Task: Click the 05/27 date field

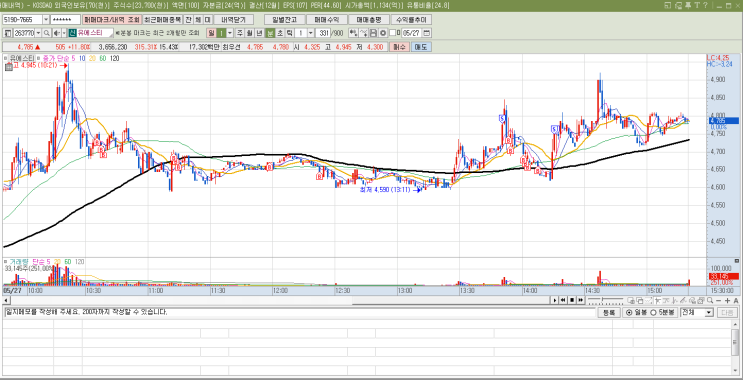Action: click(x=411, y=33)
